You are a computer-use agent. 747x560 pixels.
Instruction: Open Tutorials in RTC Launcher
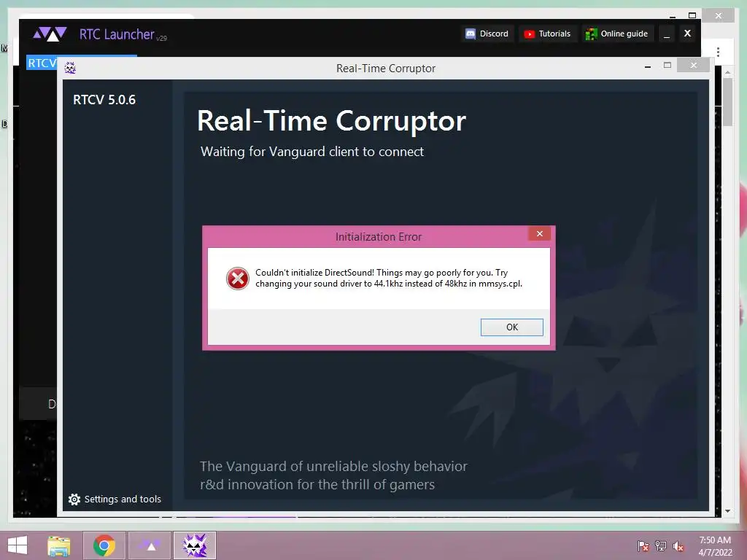[547, 34]
